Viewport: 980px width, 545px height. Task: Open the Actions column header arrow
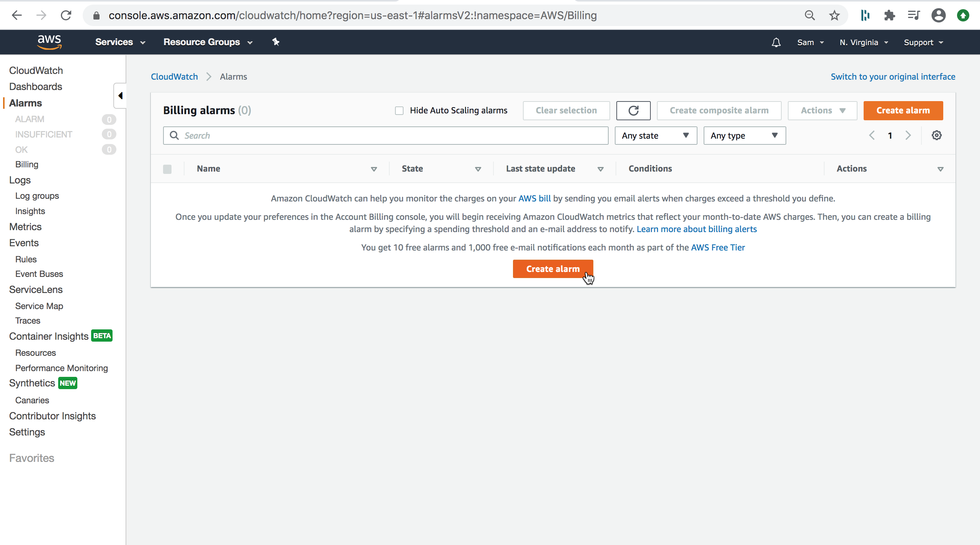940,169
